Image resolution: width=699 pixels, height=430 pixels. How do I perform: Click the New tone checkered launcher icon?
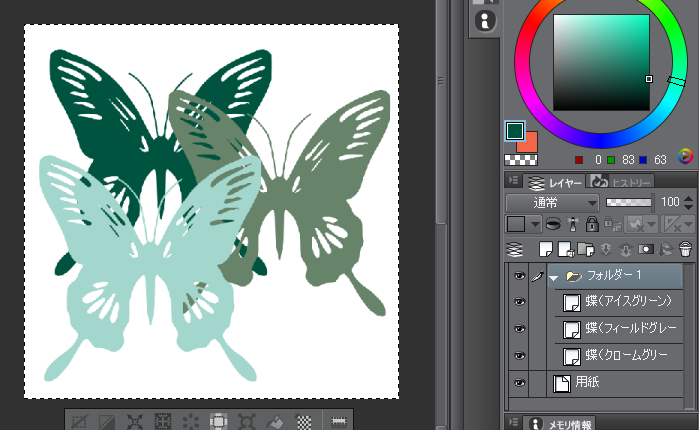point(304,421)
